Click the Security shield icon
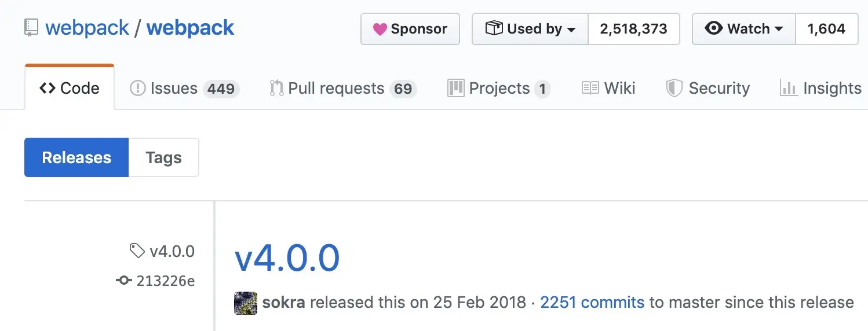 [674, 89]
